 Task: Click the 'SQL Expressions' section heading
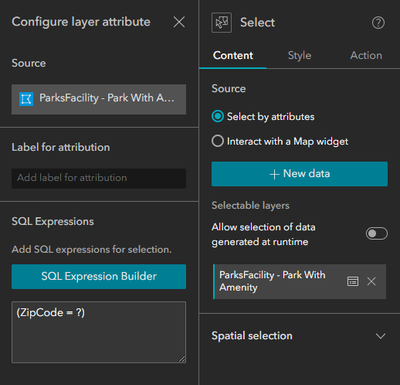pos(53,221)
